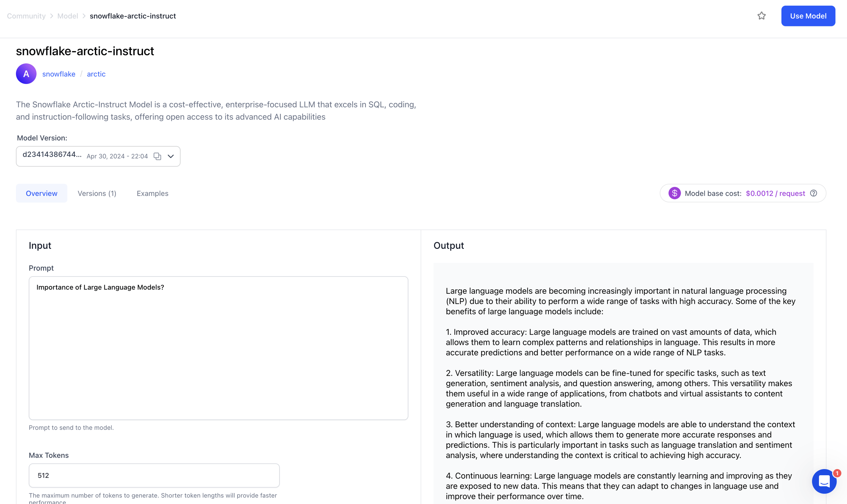Focus the Max Tokens input field
Viewport: 847px width, 504px height.
coord(154,475)
